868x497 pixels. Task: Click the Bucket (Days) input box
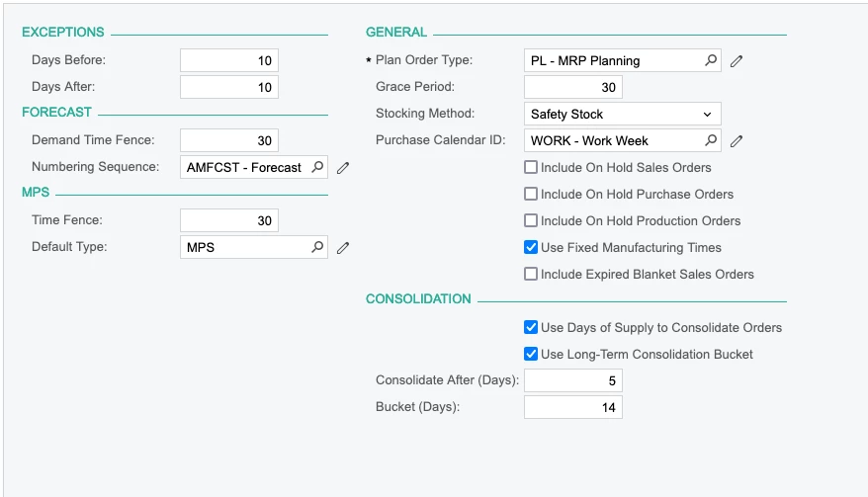point(573,408)
